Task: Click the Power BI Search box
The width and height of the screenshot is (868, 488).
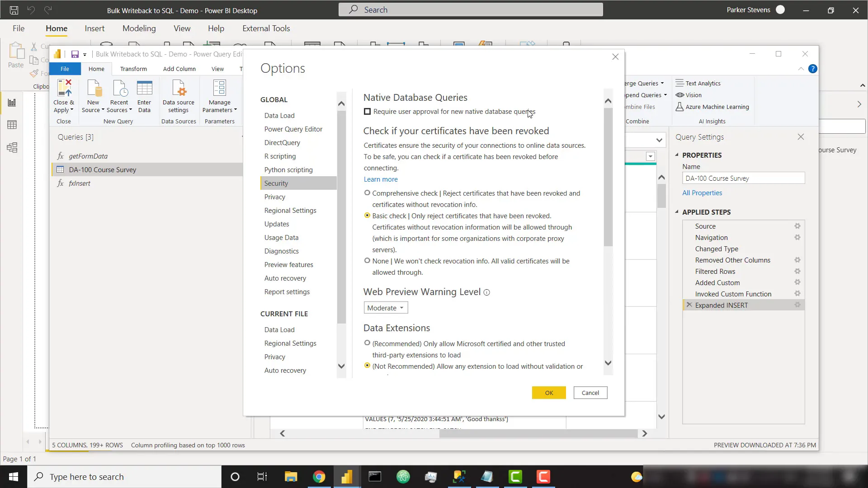Action: click(x=471, y=9)
